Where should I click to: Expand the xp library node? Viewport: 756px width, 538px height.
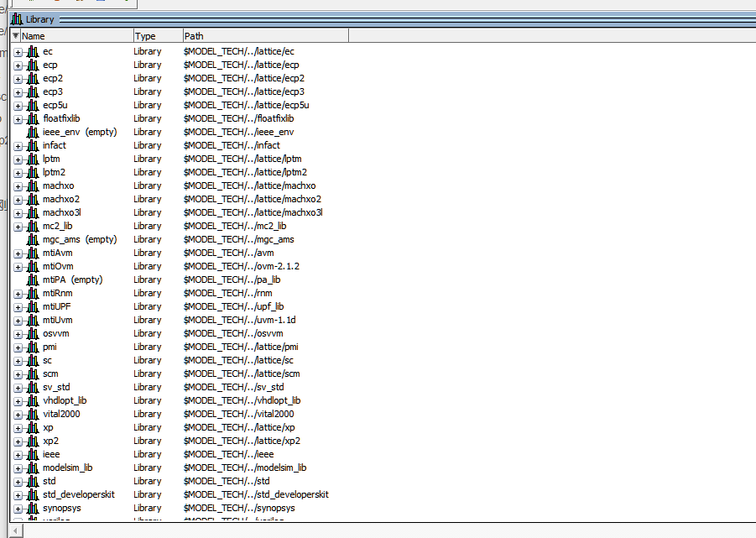coord(18,429)
